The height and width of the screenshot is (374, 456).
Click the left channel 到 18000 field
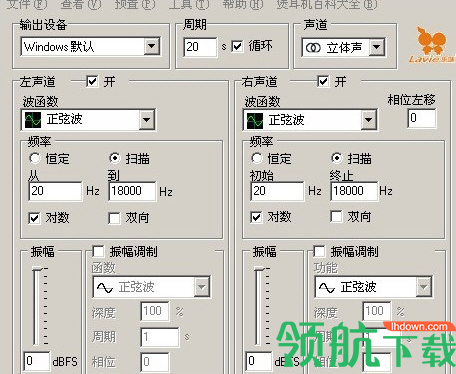click(132, 191)
